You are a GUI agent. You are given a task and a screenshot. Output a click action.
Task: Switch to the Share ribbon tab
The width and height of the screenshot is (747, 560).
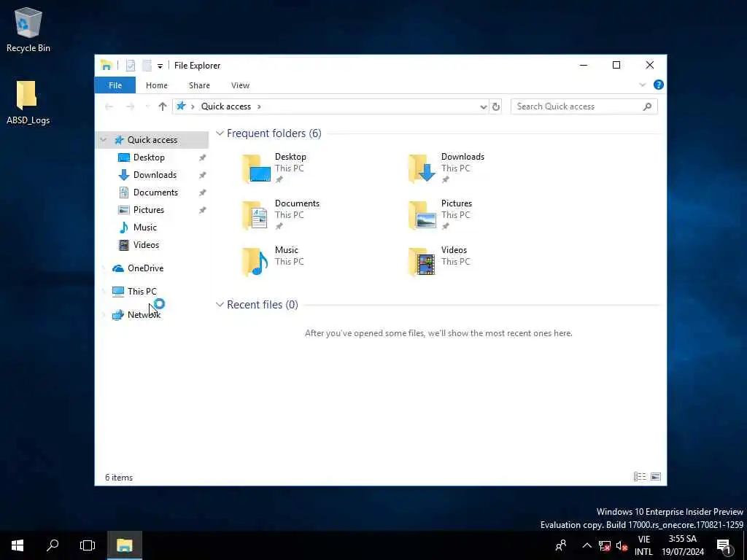pos(199,85)
